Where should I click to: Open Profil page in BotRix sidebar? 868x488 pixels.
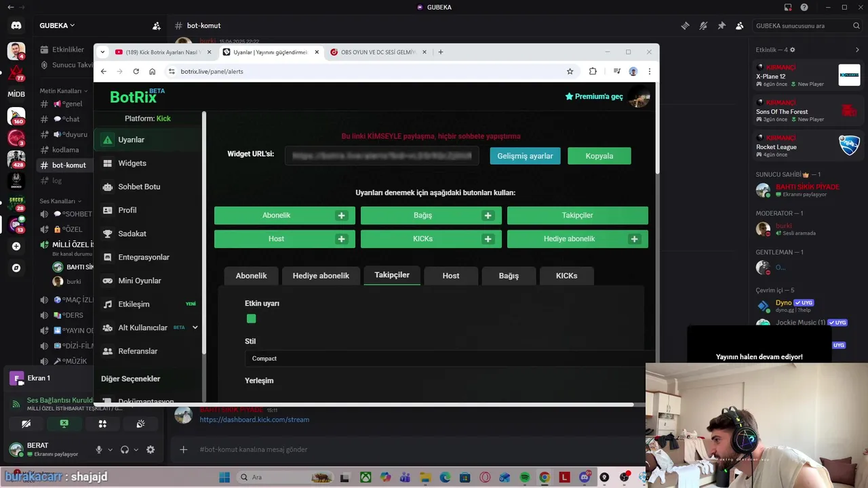tap(149, 210)
